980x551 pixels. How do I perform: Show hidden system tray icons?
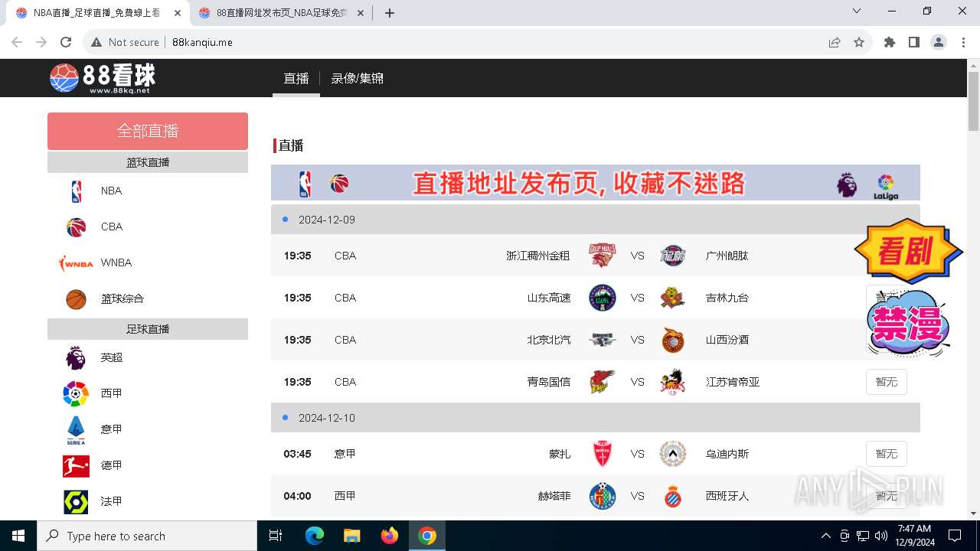(825, 536)
